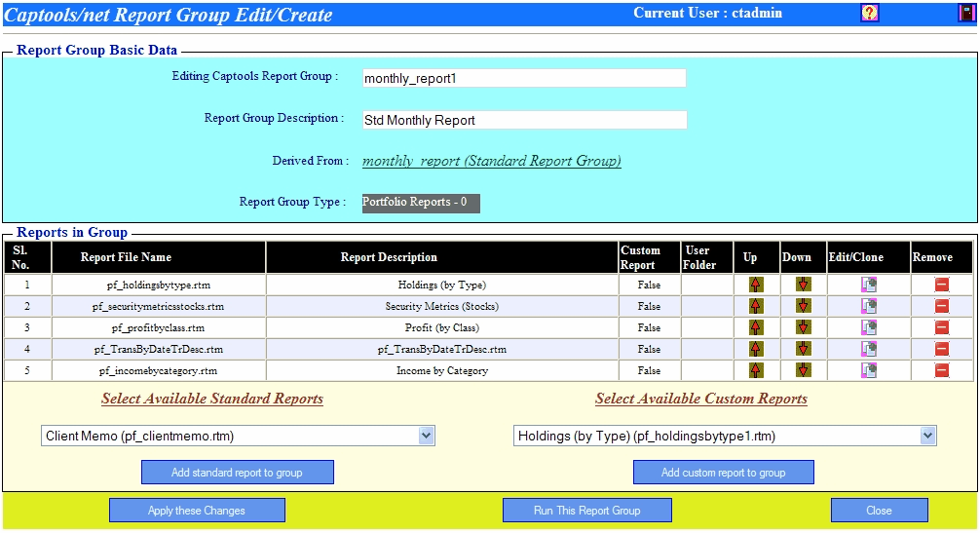This screenshot has height=533, width=980.
Task: Move pf_holdingsbytype.rtm up in the list
Action: 756,285
